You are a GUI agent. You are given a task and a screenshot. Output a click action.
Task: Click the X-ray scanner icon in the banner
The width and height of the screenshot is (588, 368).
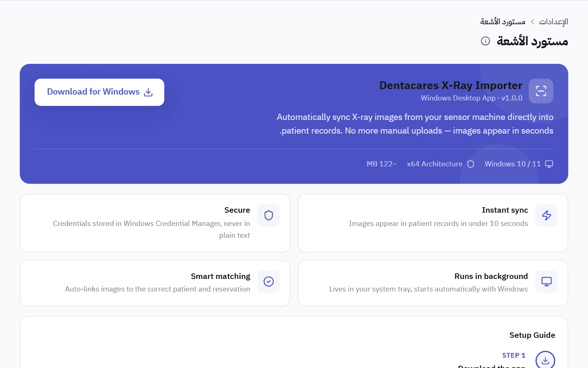pos(541,91)
